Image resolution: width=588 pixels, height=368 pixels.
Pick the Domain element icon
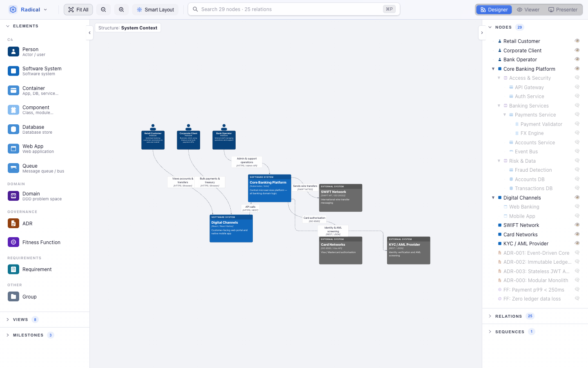[13, 196]
